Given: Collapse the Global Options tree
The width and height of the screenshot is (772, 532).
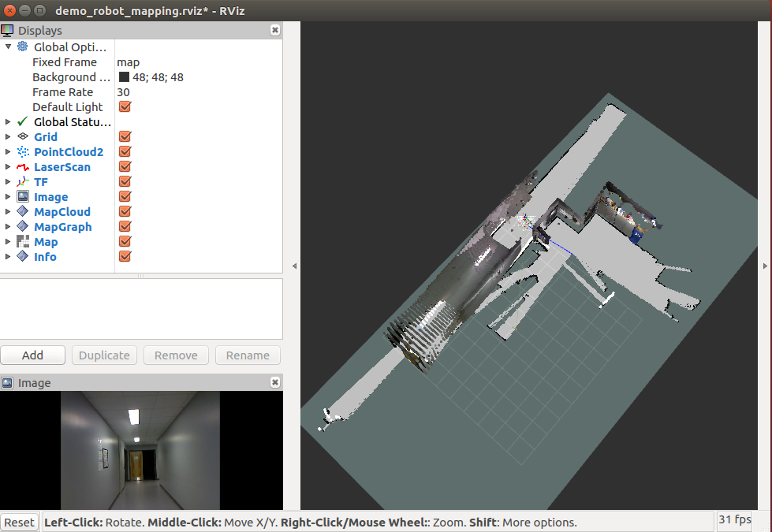Looking at the screenshot, I should point(9,47).
